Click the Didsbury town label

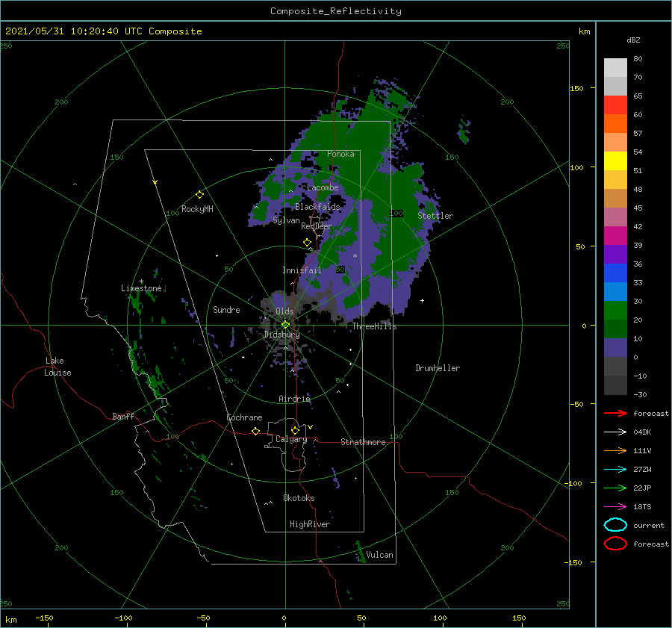click(x=281, y=335)
